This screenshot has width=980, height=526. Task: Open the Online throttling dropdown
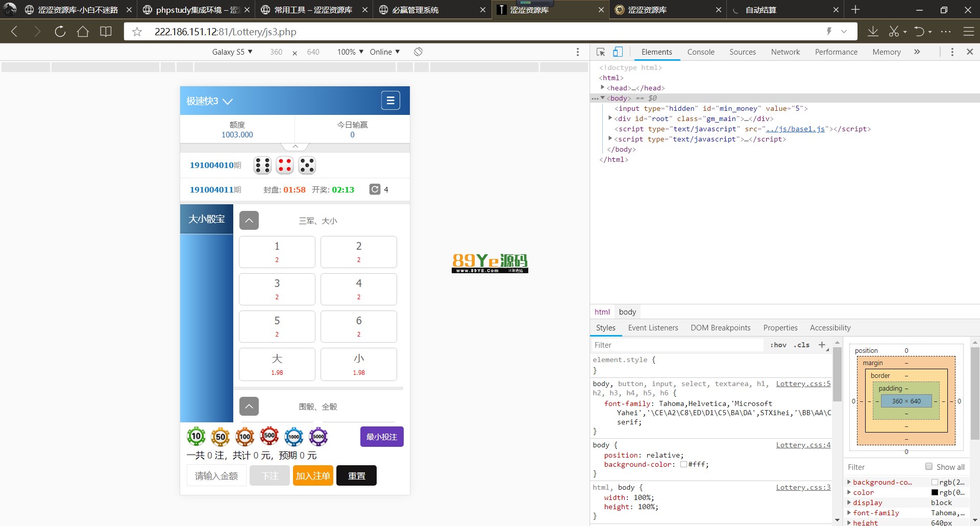tap(385, 52)
